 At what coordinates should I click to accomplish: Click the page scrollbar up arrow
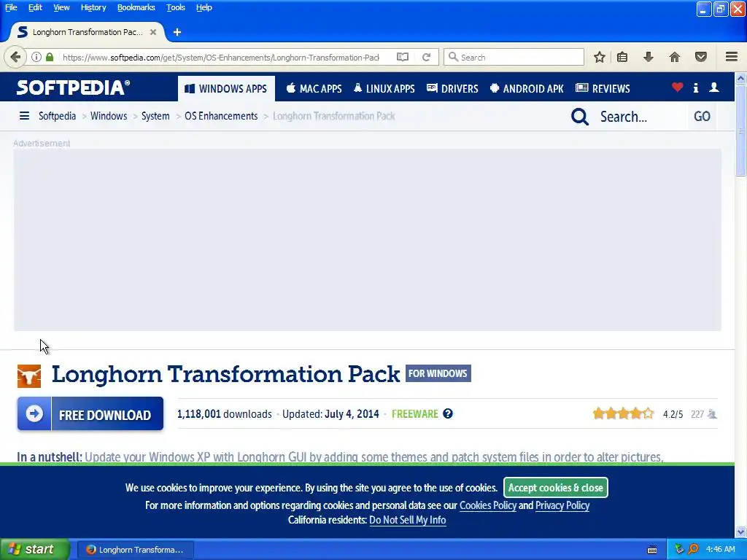(741, 77)
